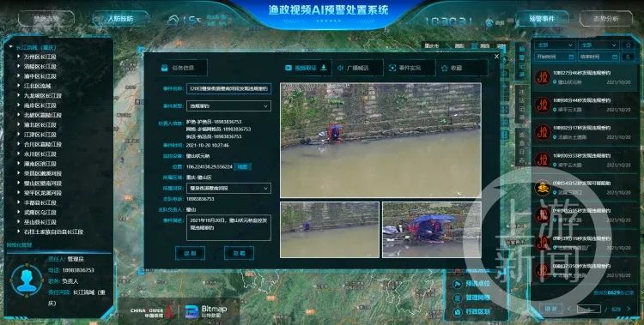The image size is (644, 325).
Task: Select 武隆区乌江段 row
Action: pyautogui.click(x=39, y=212)
